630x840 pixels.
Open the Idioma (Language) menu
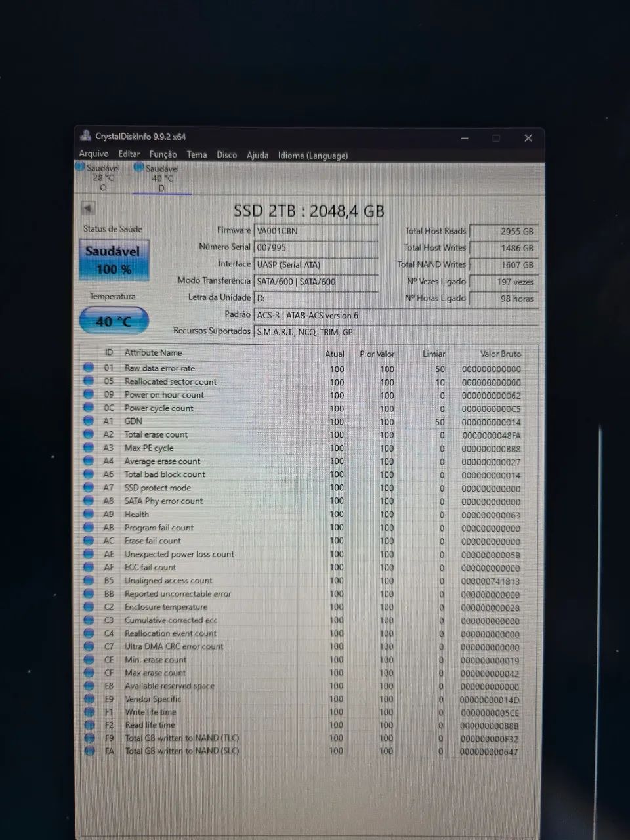pos(313,156)
